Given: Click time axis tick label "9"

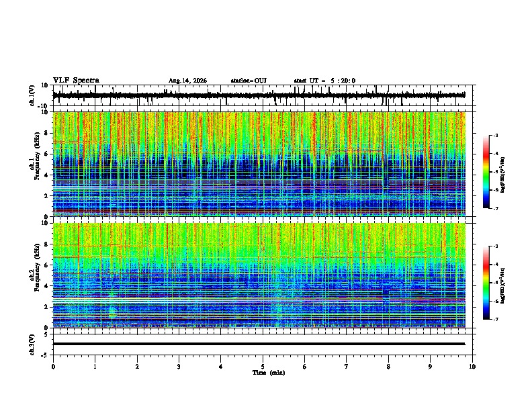Looking at the screenshot, I should click(x=431, y=367).
